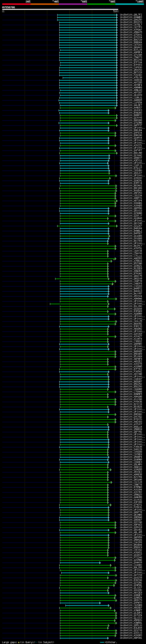Choose the UniRef100_B8BG64 entry
Screen dimensions: 146x644
(131, 42)
